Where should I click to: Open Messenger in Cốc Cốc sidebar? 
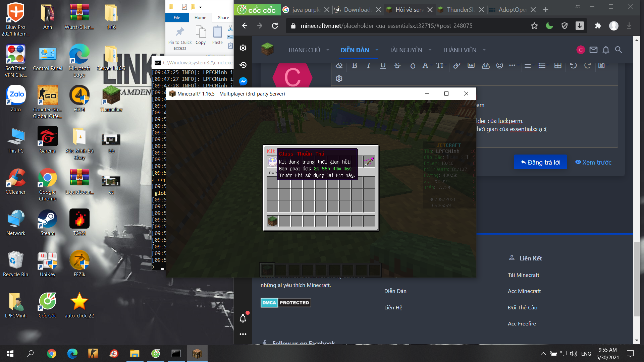click(243, 81)
